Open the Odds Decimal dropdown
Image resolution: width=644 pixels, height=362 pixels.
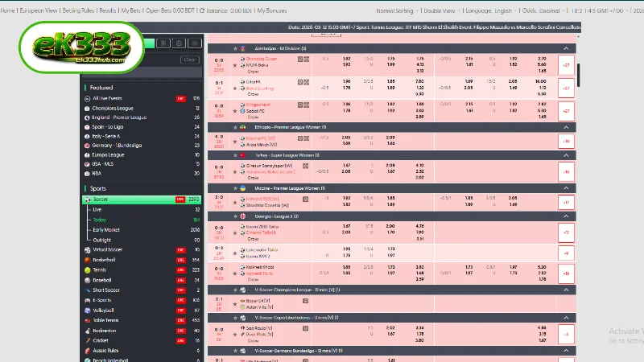pyautogui.click(x=543, y=10)
